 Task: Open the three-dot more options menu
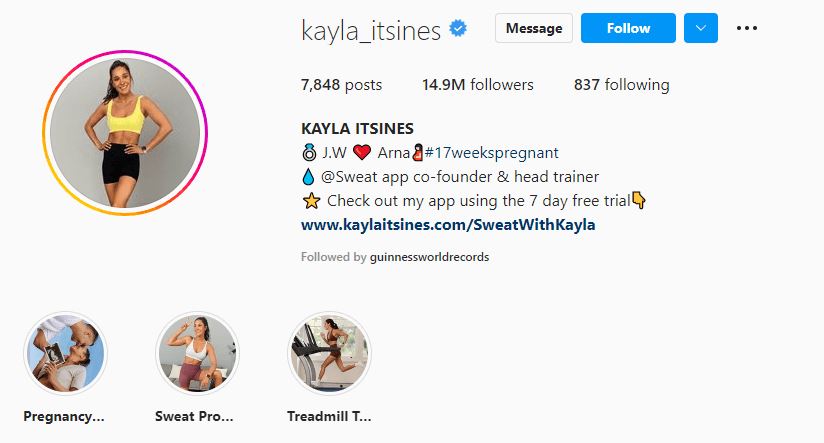point(747,28)
